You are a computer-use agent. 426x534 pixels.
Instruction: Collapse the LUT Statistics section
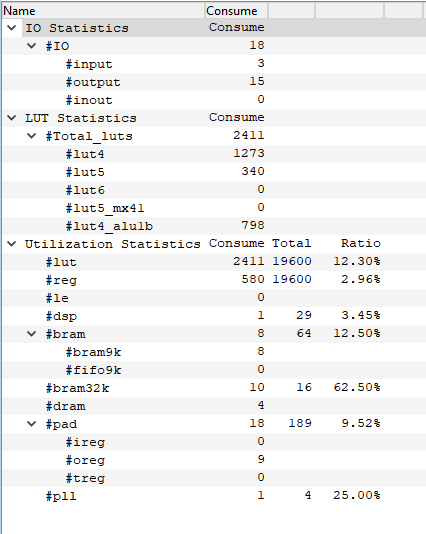pyautogui.click(x=12, y=118)
